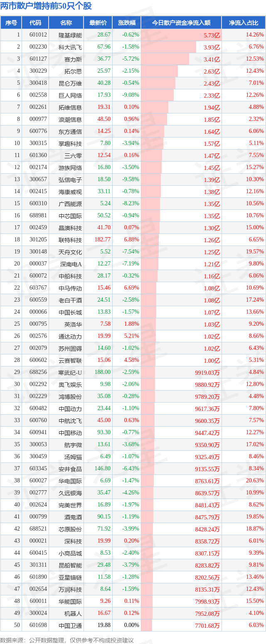Select stock name 隆基绿能
The height and width of the screenshot is (644, 266).
point(70,35)
